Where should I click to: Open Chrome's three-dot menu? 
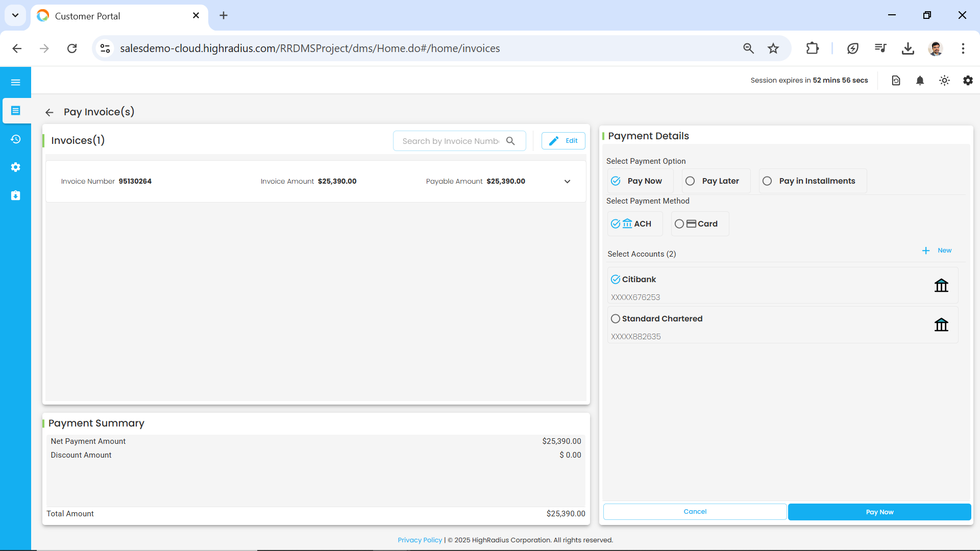tap(963, 48)
